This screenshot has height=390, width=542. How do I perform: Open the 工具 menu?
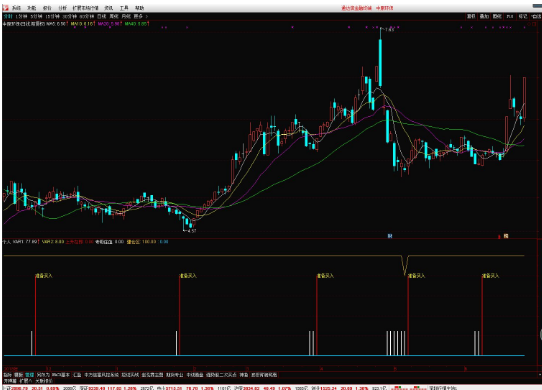pos(124,8)
